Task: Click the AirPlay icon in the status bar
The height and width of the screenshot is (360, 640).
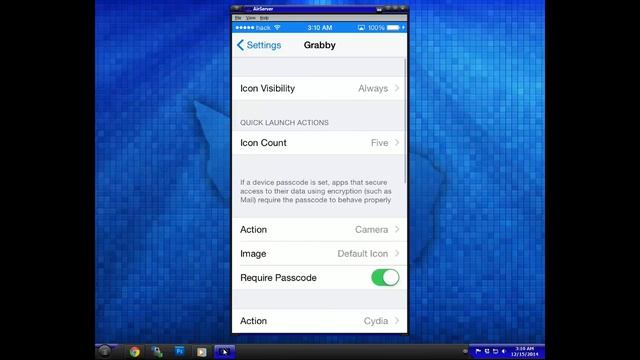Action: pyautogui.click(x=361, y=28)
